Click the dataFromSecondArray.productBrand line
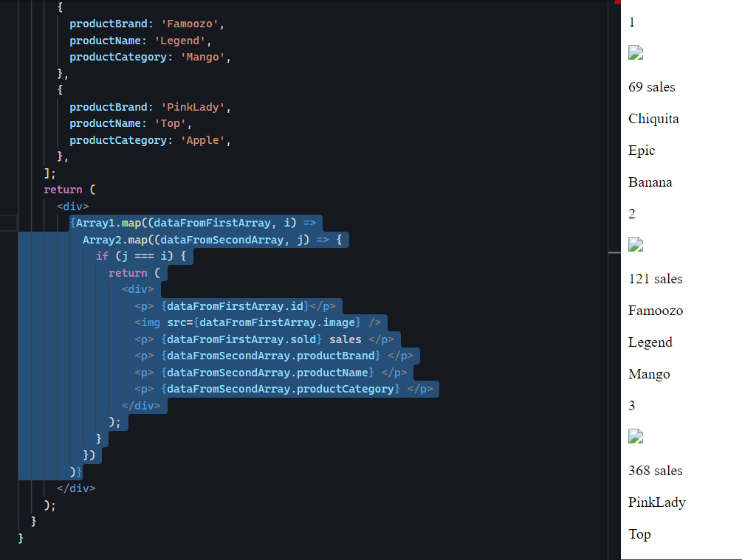The width and height of the screenshot is (742, 560). tap(274, 356)
